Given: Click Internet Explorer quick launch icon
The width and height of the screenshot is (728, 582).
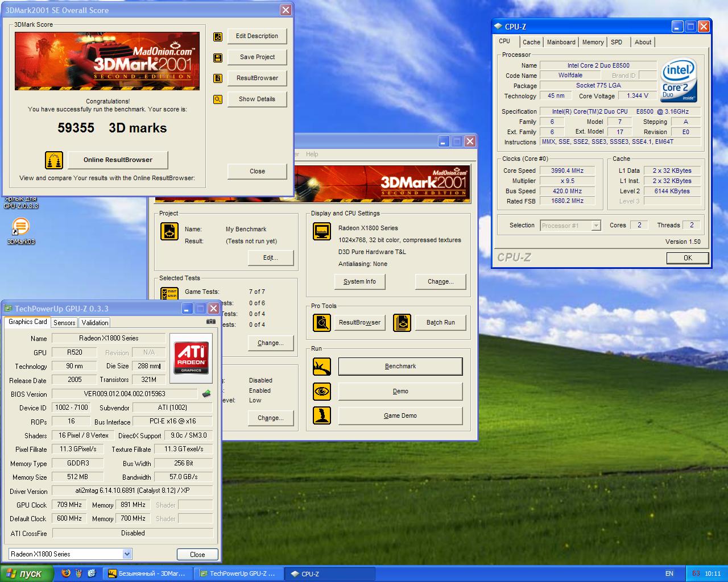Looking at the screenshot, I should 92,573.
